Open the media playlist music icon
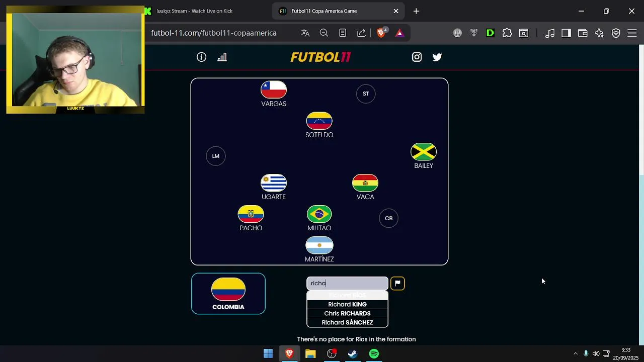The width and height of the screenshot is (644, 362). (550, 33)
